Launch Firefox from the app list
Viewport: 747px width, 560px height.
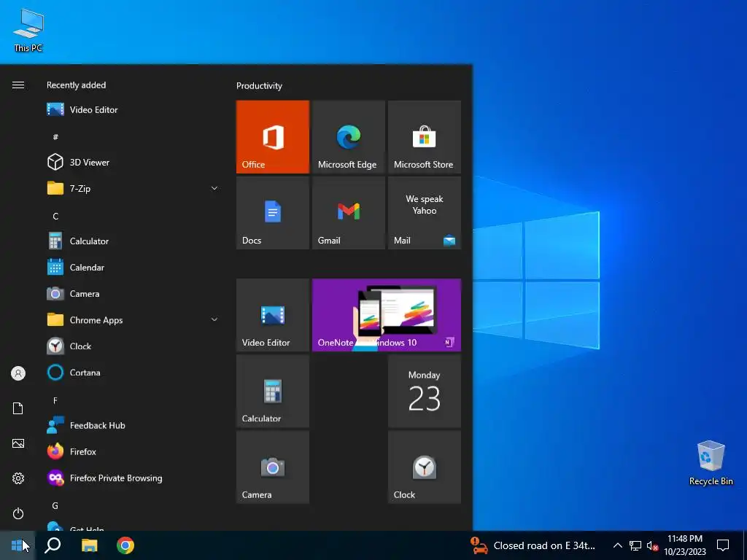(133, 451)
